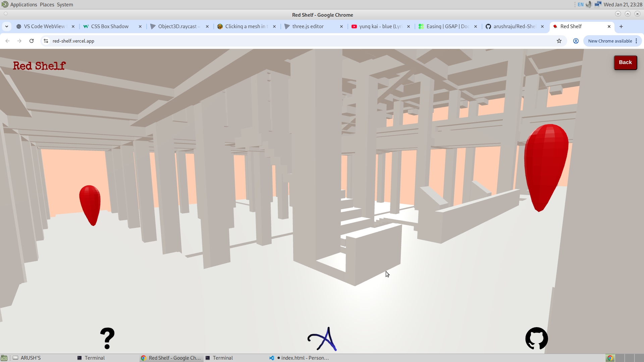Viewport: 644px width, 362px height.
Task: Open the GitHub octocat icon link
Action: click(x=536, y=339)
